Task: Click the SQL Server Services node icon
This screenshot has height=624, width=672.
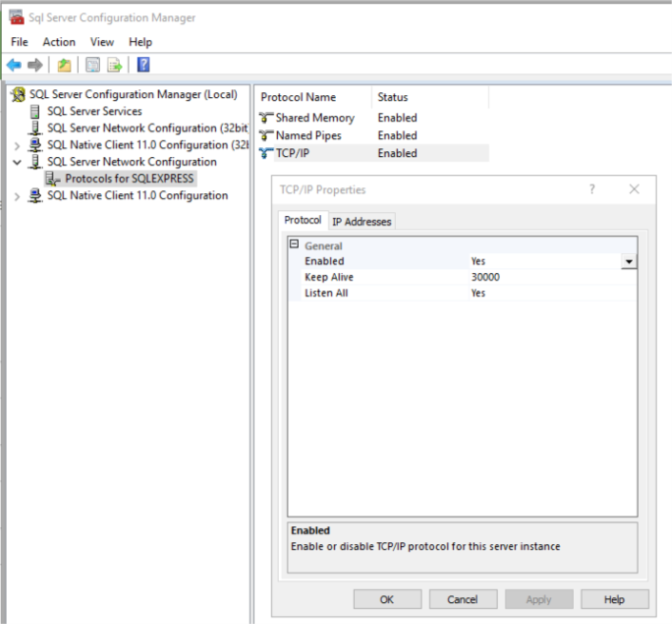Action: pyautogui.click(x=35, y=111)
